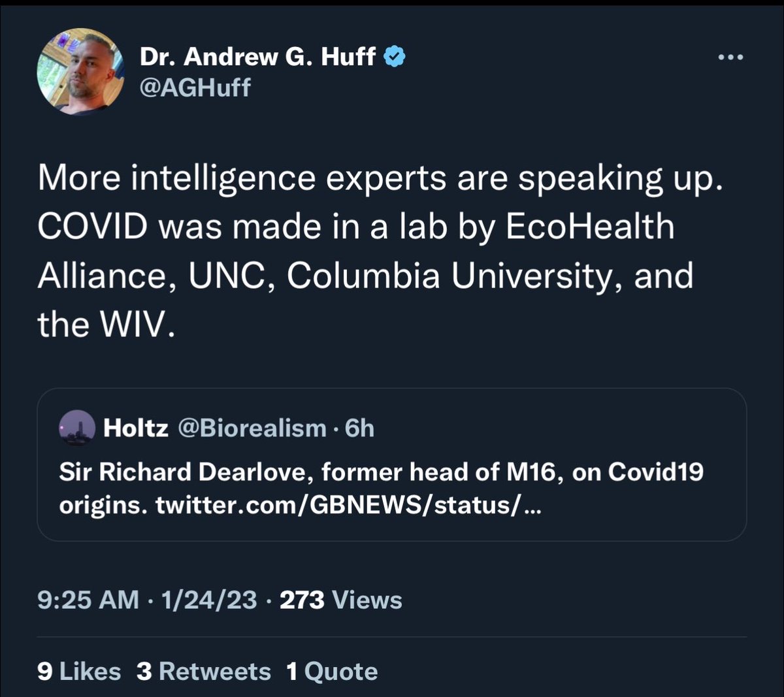
Task: Open the @AGHuff handle link
Action: coord(195,87)
